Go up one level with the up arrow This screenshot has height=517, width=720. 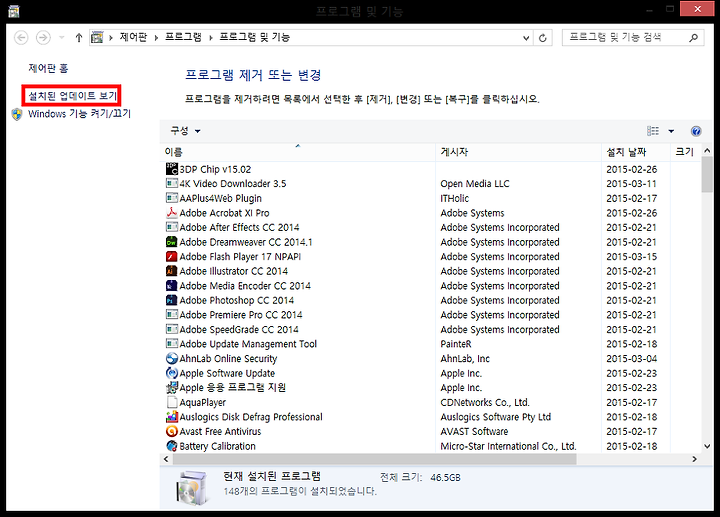79,38
